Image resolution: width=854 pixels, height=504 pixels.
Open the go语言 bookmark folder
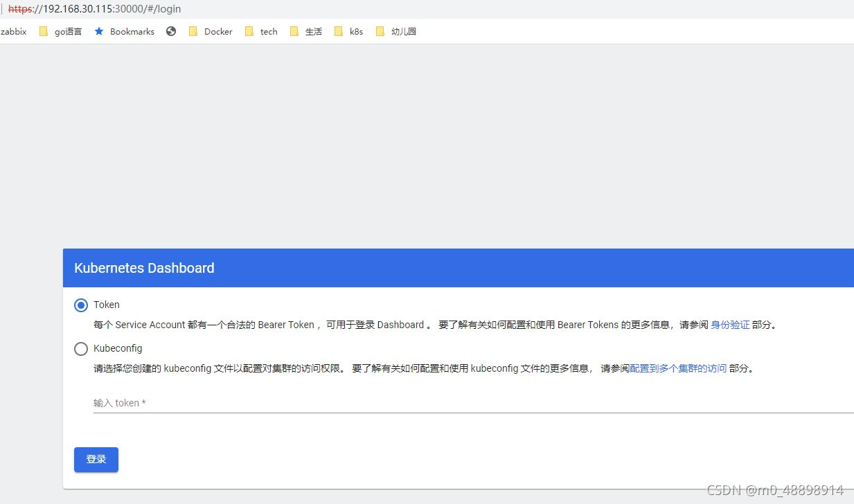pos(61,31)
